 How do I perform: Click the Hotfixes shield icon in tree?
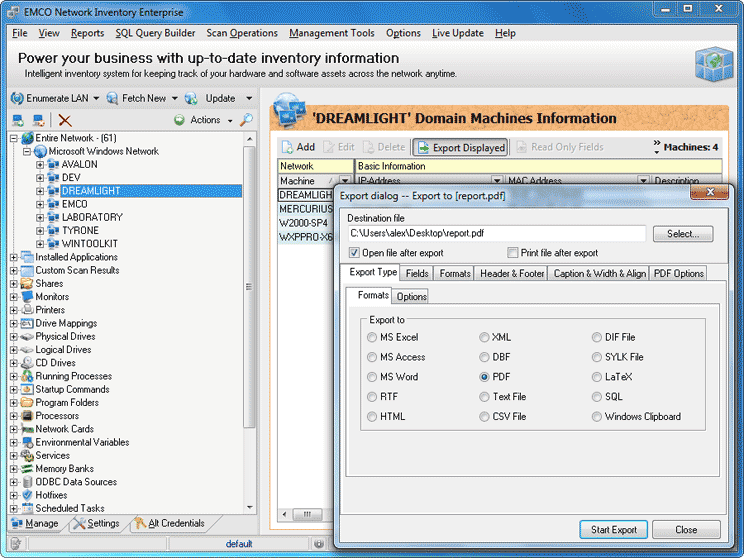pos(27,495)
